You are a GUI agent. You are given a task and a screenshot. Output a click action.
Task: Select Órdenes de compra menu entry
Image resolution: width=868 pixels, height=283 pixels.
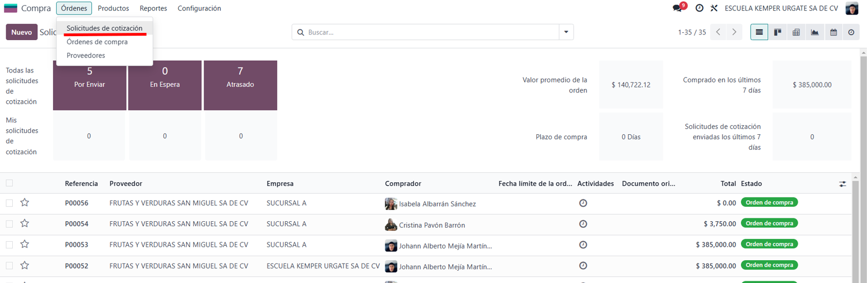[x=97, y=42]
